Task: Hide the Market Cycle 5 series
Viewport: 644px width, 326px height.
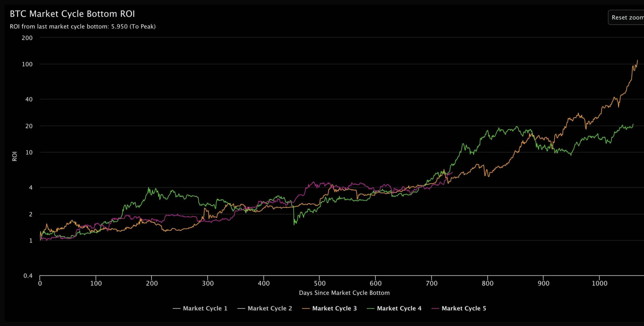Action: 459,308
